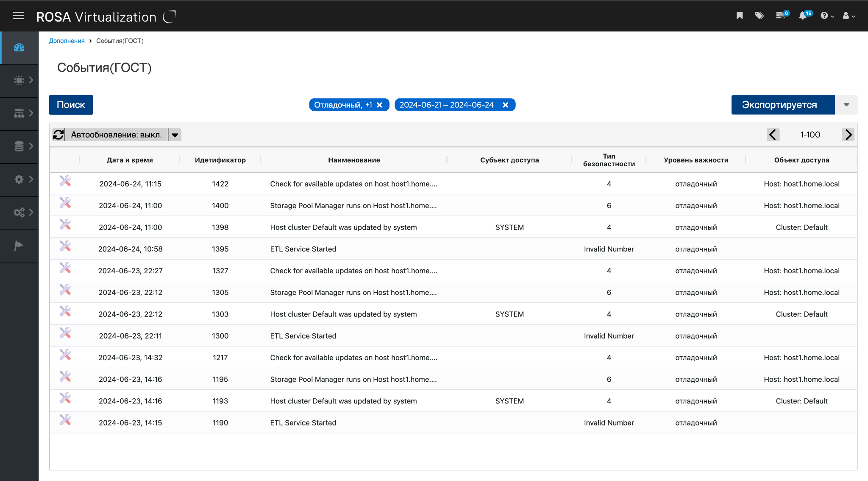
Task: Expand the export options dropdown arrow
Action: point(846,105)
